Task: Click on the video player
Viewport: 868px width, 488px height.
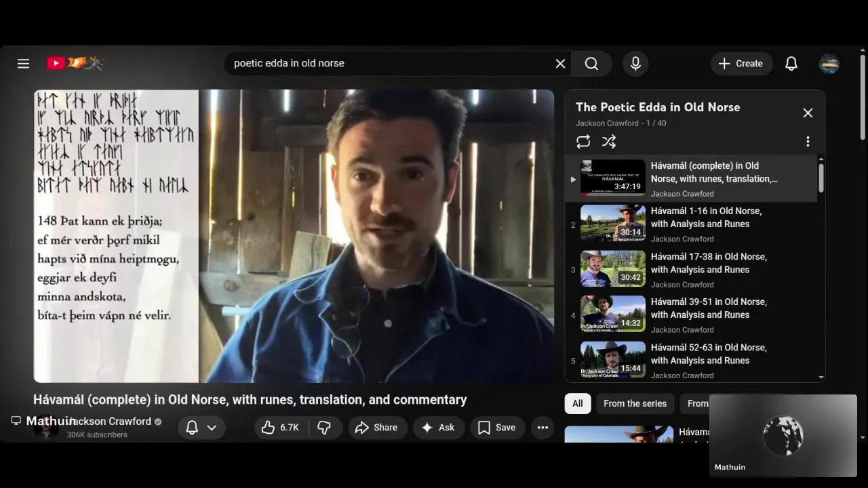Action: 294,236
